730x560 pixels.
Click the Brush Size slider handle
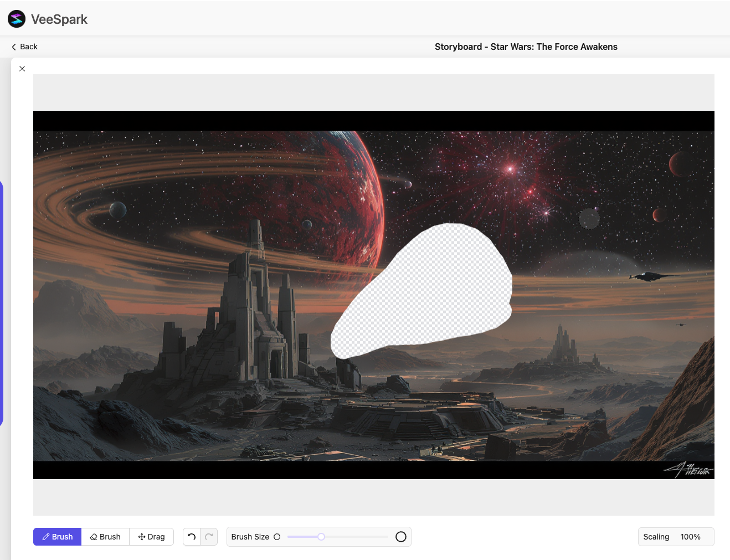(321, 537)
